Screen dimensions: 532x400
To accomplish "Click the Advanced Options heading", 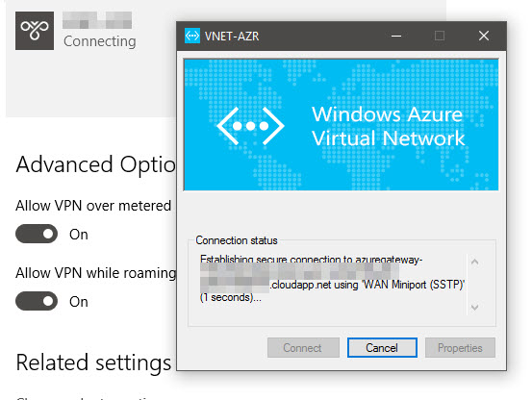I will [x=95, y=164].
